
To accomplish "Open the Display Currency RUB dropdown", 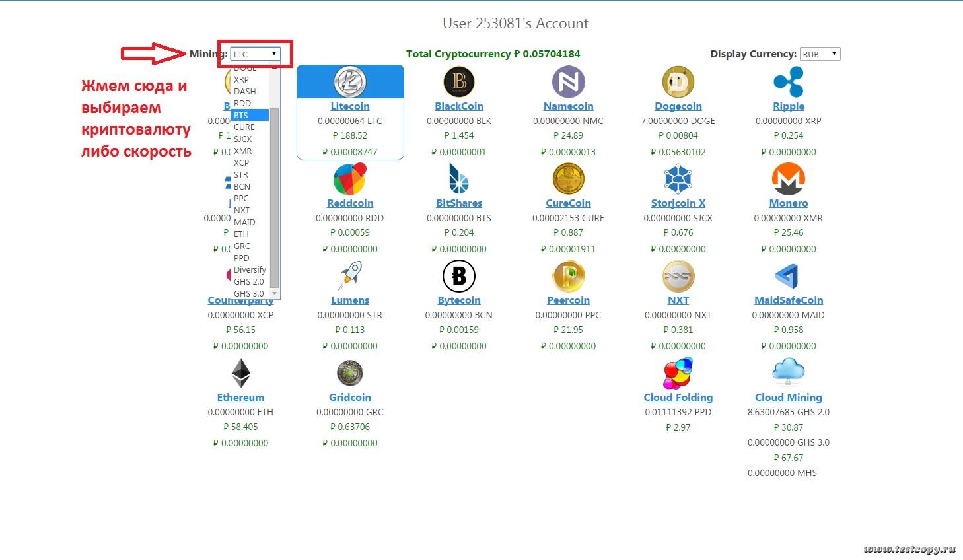I will pyautogui.click(x=820, y=54).
